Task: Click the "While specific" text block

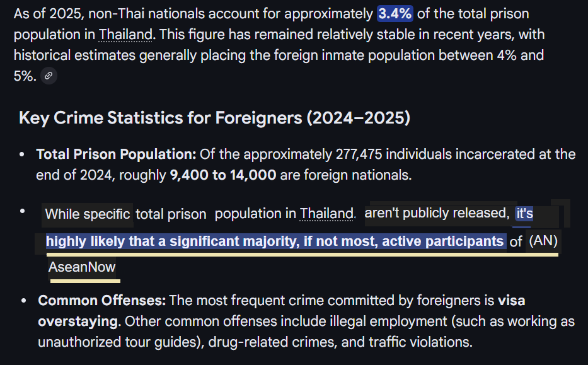Action: point(88,214)
